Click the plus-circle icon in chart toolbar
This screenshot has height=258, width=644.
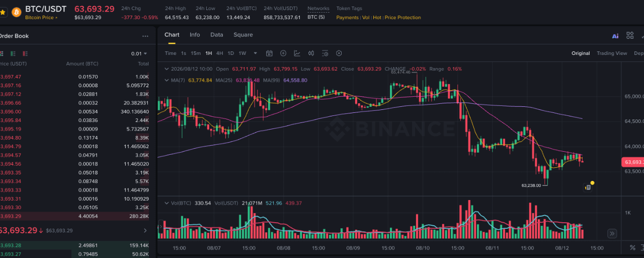pyautogui.click(x=283, y=53)
